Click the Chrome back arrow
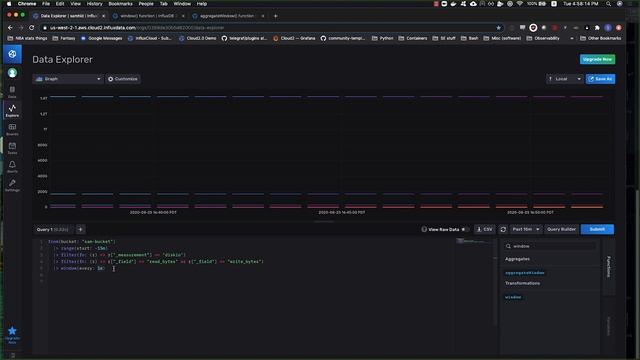 click(10, 27)
